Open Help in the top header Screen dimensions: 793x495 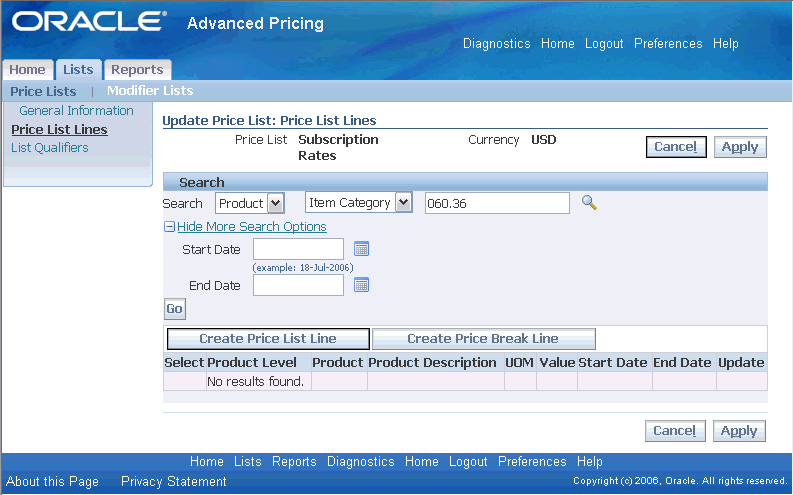pyautogui.click(x=726, y=44)
